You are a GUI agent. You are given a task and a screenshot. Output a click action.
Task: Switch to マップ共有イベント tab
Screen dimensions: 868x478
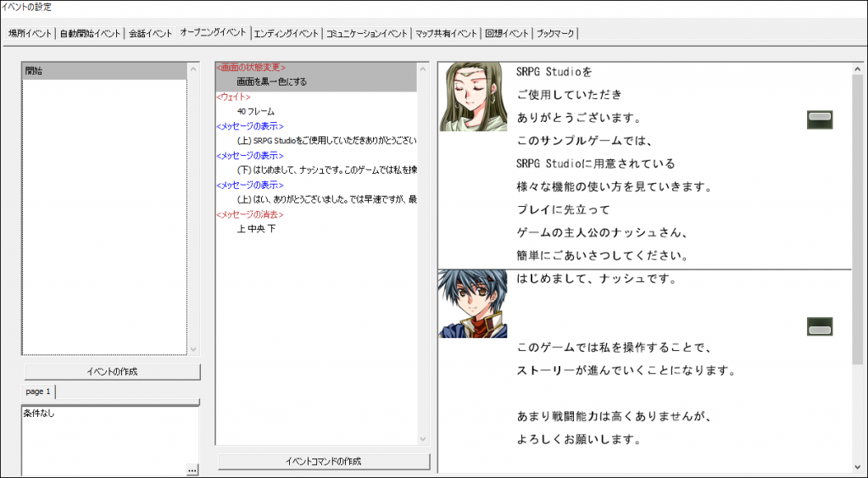pyautogui.click(x=446, y=34)
